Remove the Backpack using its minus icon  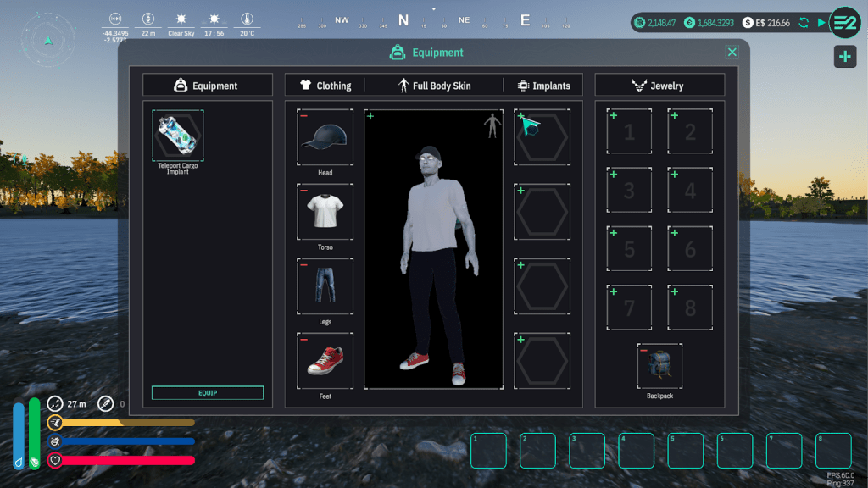[x=644, y=351]
